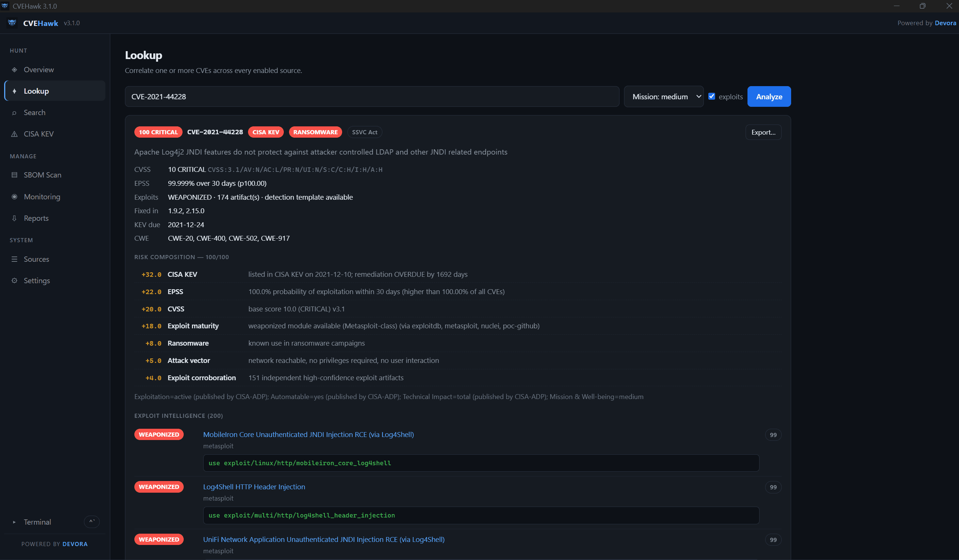Click the Sources hamburger icon

pyautogui.click(x=14, y=259)
